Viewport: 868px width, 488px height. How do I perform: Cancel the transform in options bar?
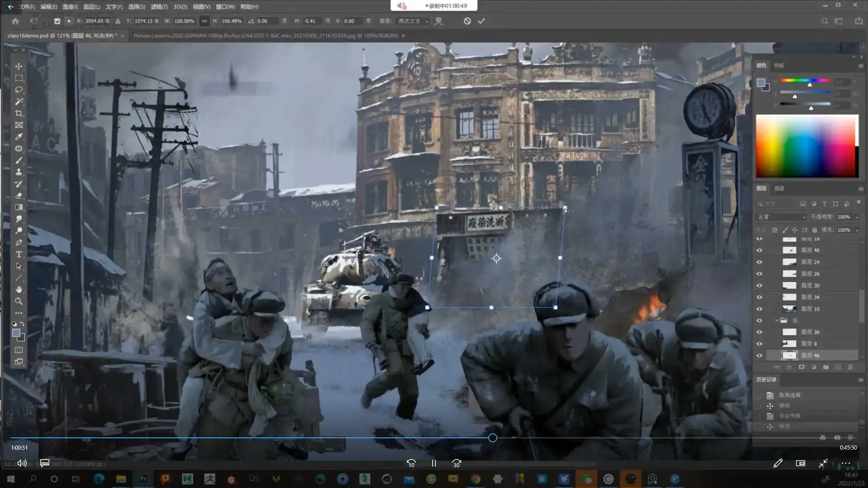[x=467, y=21]
